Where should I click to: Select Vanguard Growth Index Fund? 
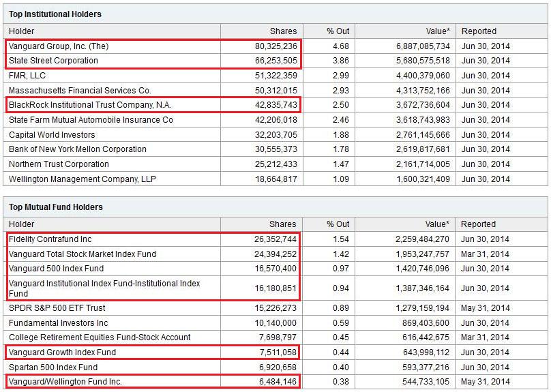pyautogui.click(x=62, y=352)
